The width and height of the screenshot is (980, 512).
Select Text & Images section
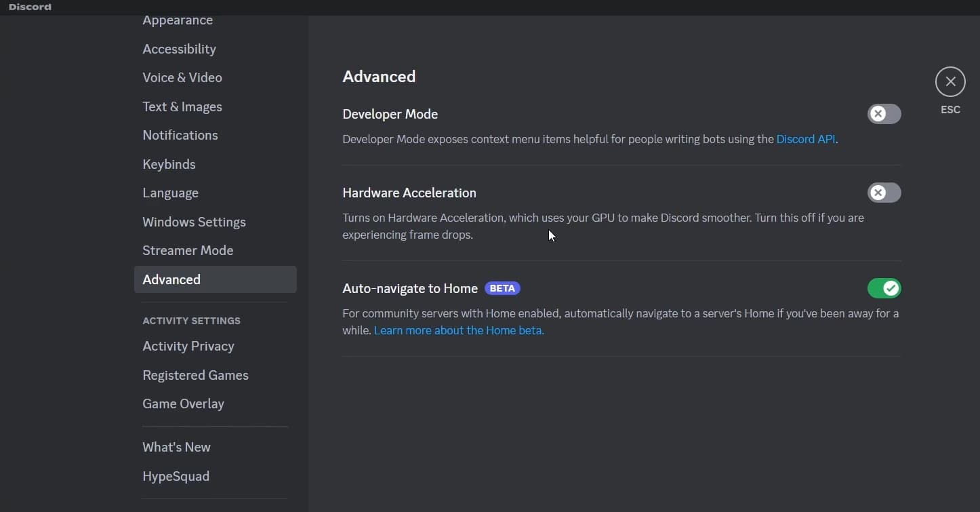(182, 106)
